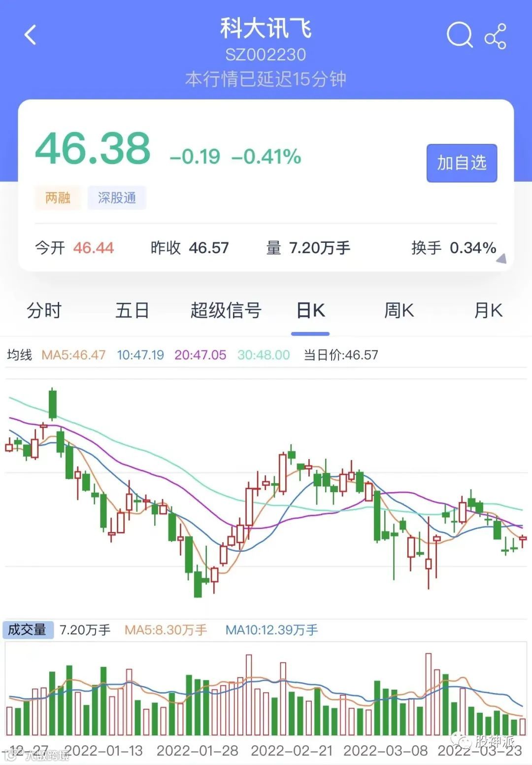The image size is (532, 765).
Task: Open the 超级信号 tab
Action: point(226,311)
